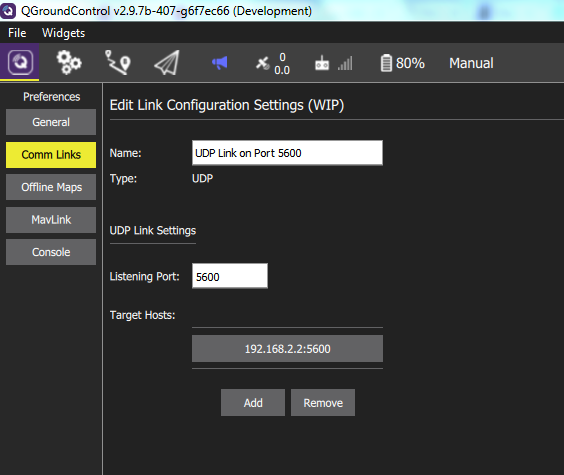Open the QGroundControl preferences icon
This screenshot has width=564, height=475.
[x=20, y=62]
